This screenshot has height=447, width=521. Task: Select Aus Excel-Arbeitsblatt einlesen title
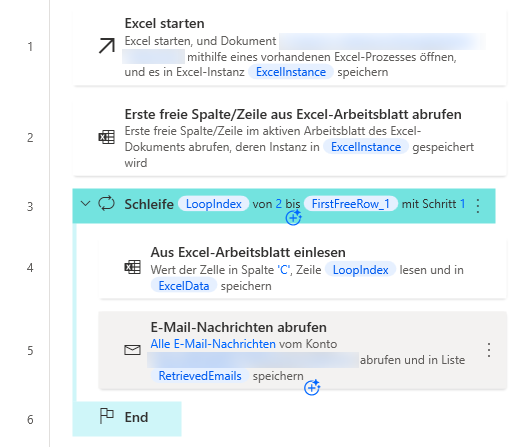coord(248,252)
